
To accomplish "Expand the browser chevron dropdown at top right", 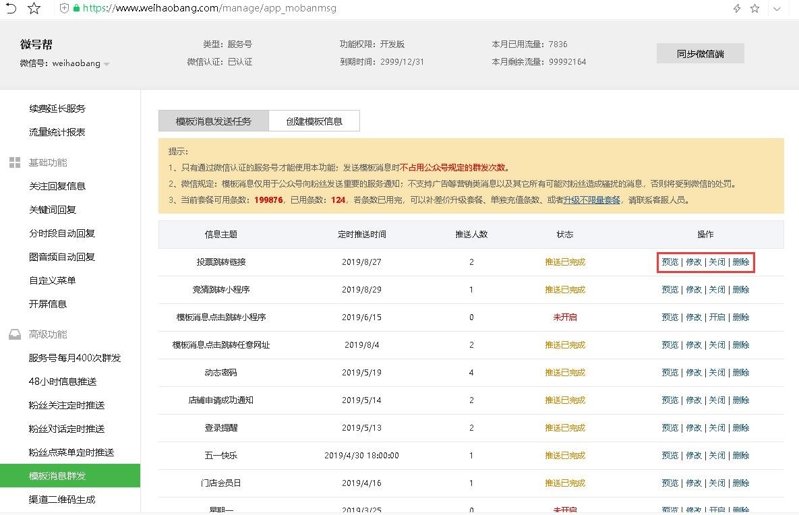I will coord(777,8).
